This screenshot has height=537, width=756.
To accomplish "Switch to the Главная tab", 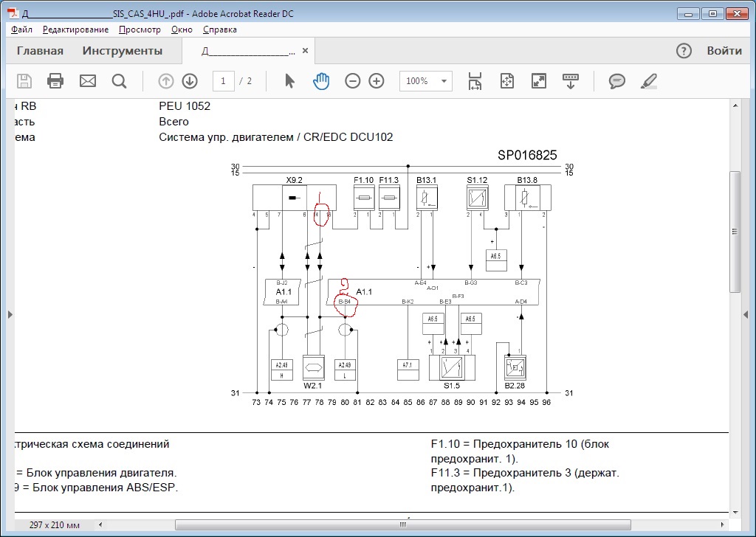I will click(x=40, y=51).
